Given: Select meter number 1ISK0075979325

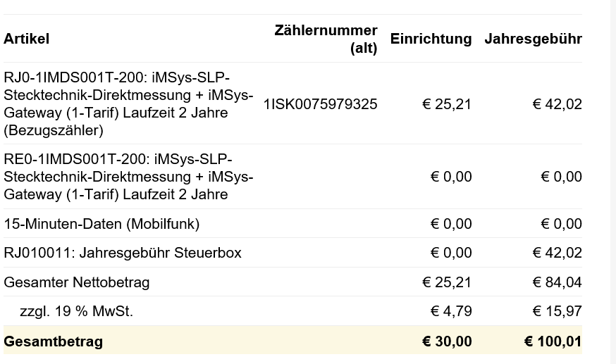Looking at the screenshot, I should coord(320,104).
